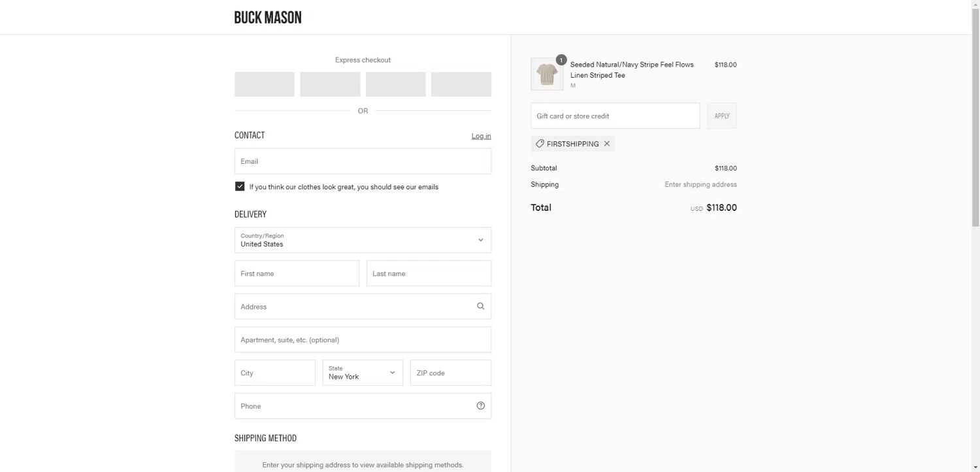Click the phone help question icon
The image size is (980, 472).
(481, 406)
